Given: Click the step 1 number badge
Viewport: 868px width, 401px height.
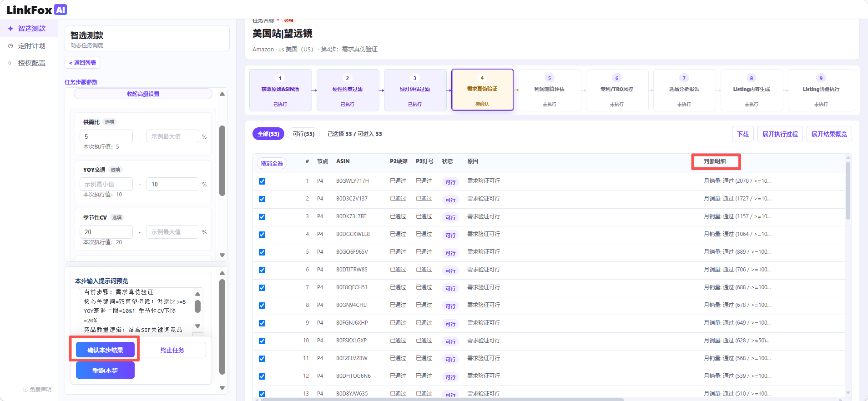Looking at the screenshot, I should coord(280,78).
